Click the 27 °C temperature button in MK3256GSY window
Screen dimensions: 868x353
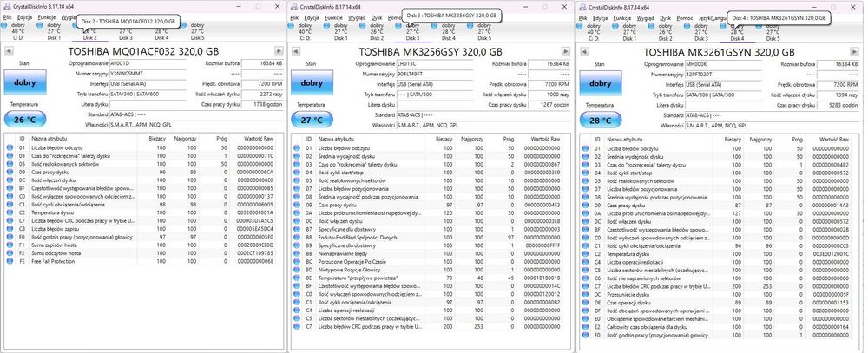(312, 120)
